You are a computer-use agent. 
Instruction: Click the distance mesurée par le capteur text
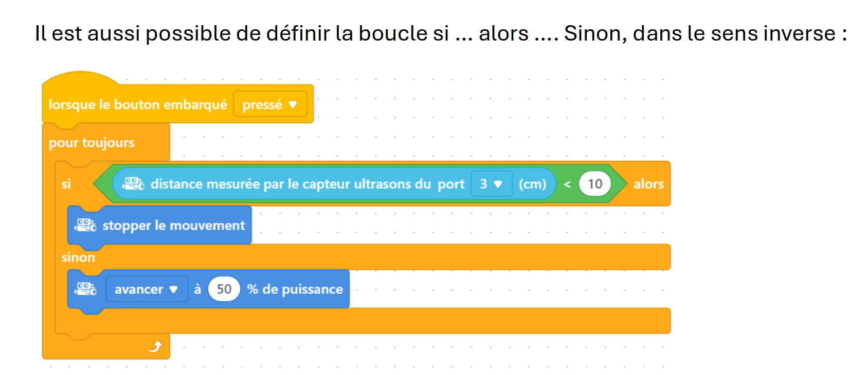[291, 184]
